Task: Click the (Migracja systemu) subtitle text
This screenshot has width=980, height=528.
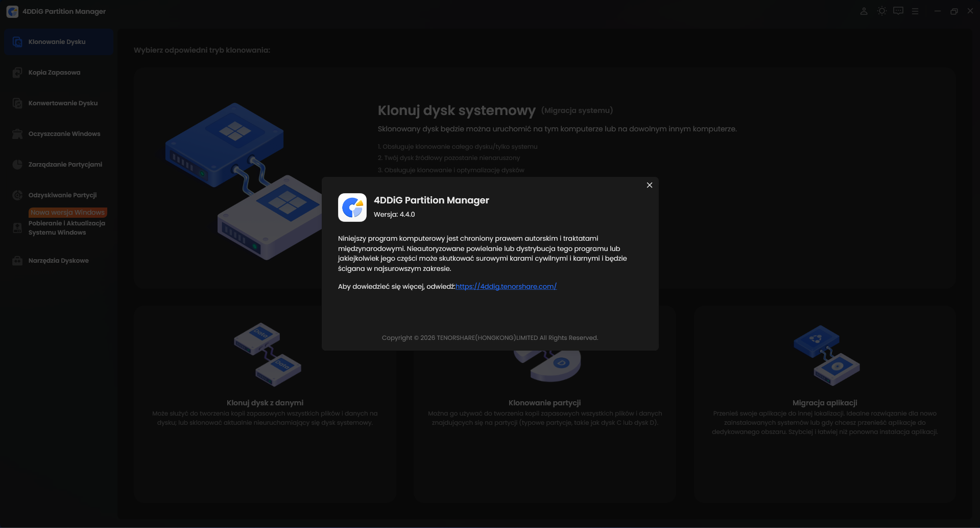Action: point(577,110)
